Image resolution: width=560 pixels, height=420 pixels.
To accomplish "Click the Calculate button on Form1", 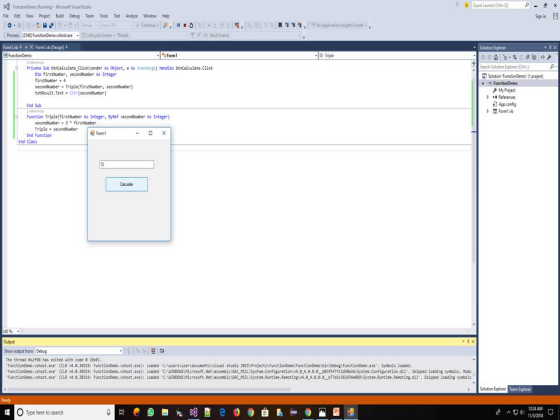I will 126,184.
